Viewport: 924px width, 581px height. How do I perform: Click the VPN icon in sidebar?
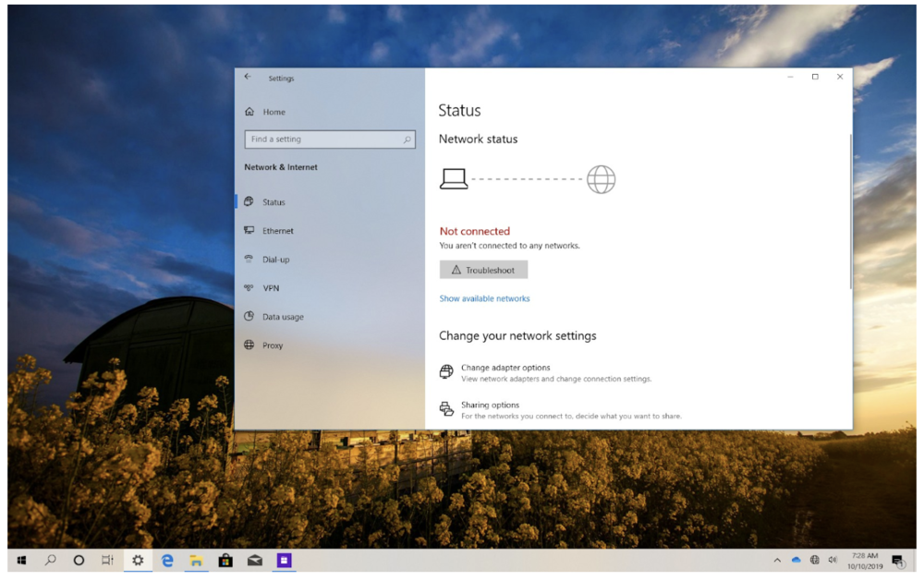coord(249,287)
